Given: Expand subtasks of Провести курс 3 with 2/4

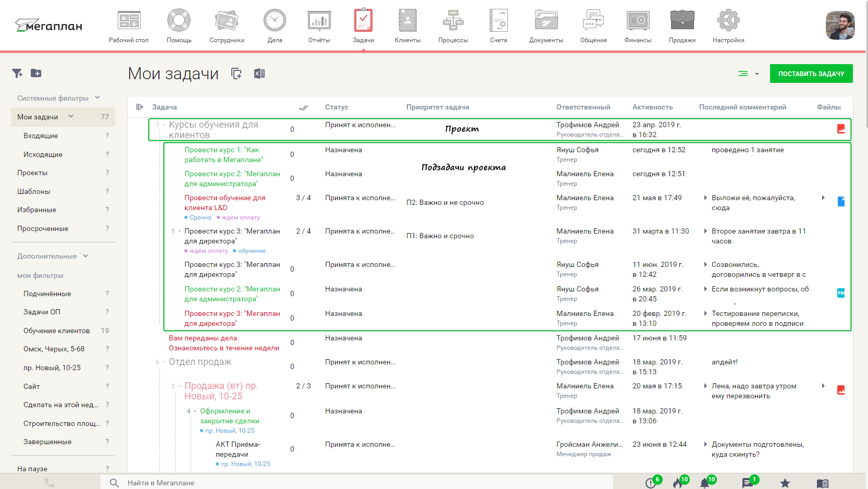Looking at the screenshot, I should click(179, 231).
